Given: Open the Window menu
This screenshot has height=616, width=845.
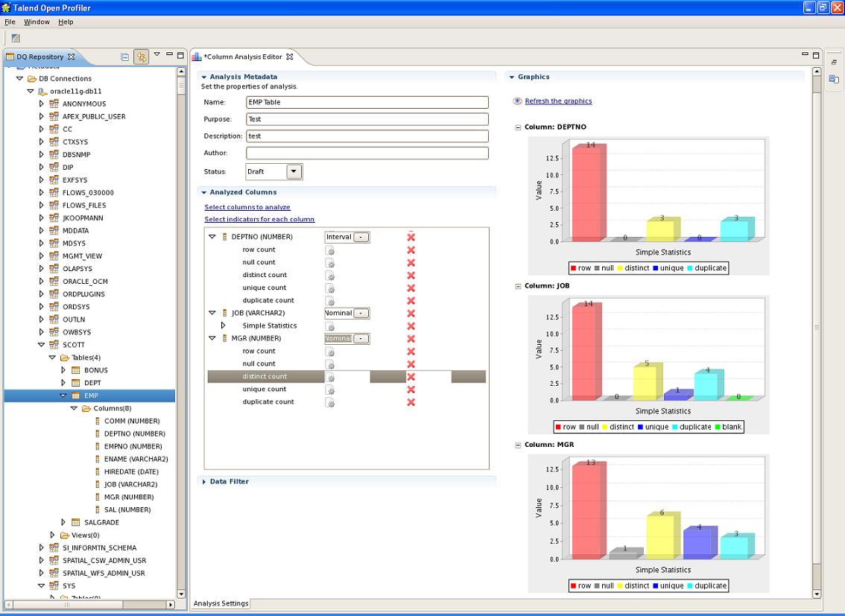Looking at the screenshot, I should click(37, 22).
